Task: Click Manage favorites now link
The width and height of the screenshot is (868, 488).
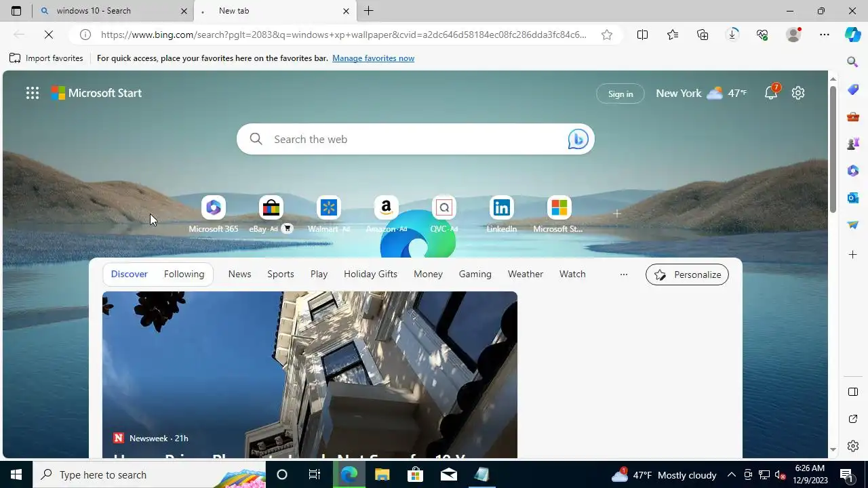Action: click(373, 58)
